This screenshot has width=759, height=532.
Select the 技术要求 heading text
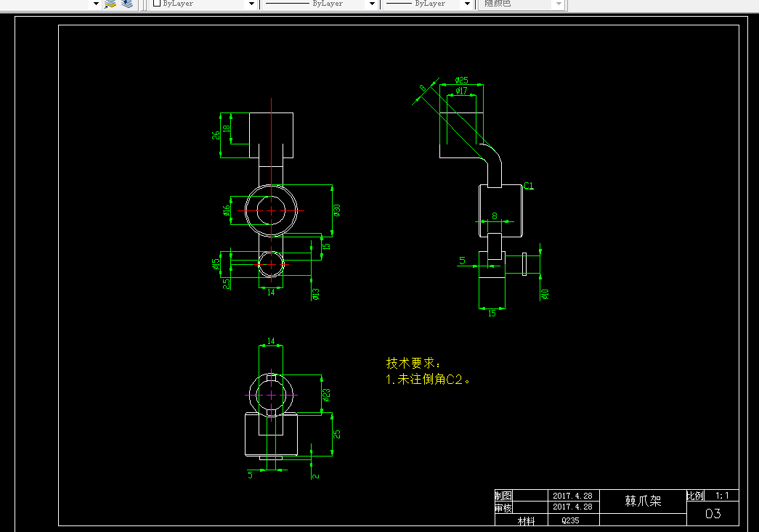[413, 363]
